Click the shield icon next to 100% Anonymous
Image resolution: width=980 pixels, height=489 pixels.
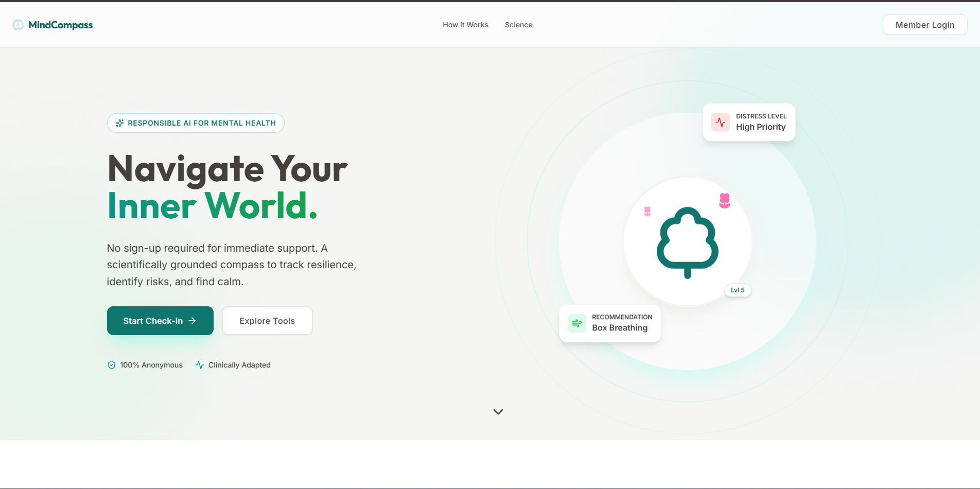pyautogui.click(x=112, y=365)
